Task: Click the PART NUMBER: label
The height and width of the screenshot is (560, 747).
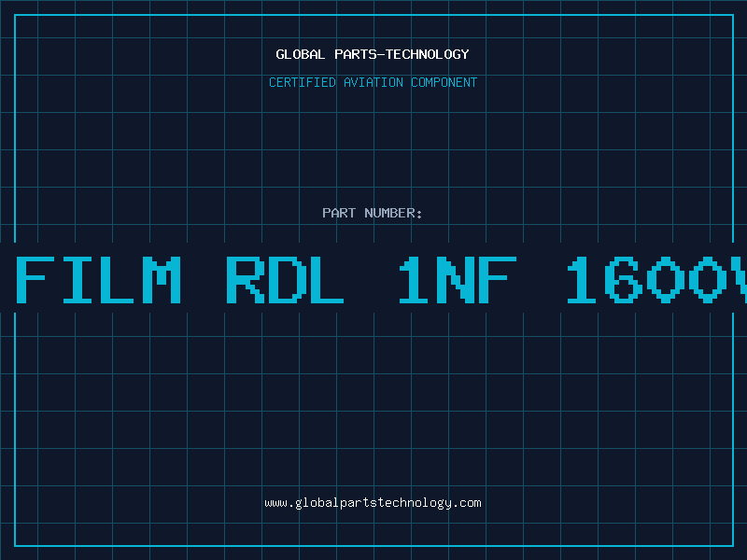Action: point(373,213)
